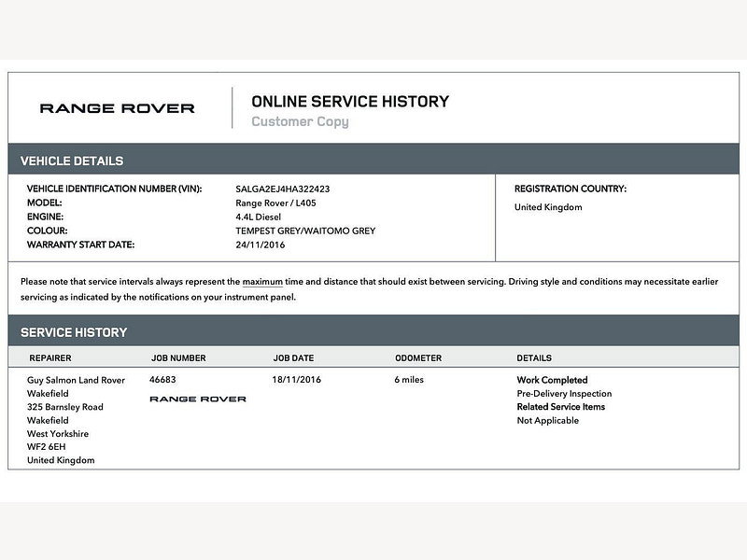Screen dimensions: 747x560
Task: Click the COLOUR label
Action: (x=48, y=231)
